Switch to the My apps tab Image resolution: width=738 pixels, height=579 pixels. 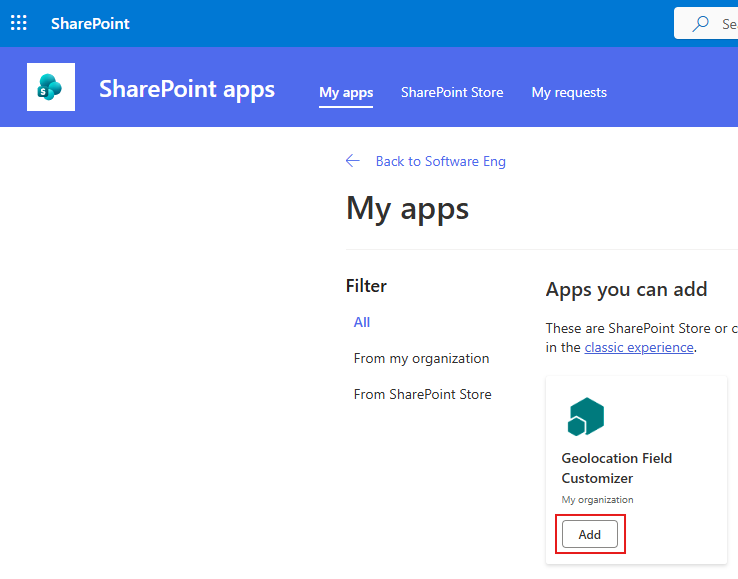pos(346,92)
